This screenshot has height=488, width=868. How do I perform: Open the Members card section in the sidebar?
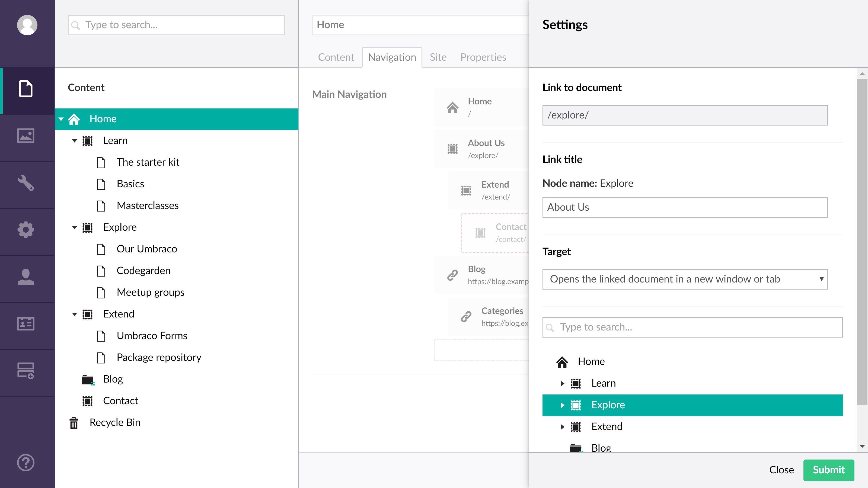(25, 324)
